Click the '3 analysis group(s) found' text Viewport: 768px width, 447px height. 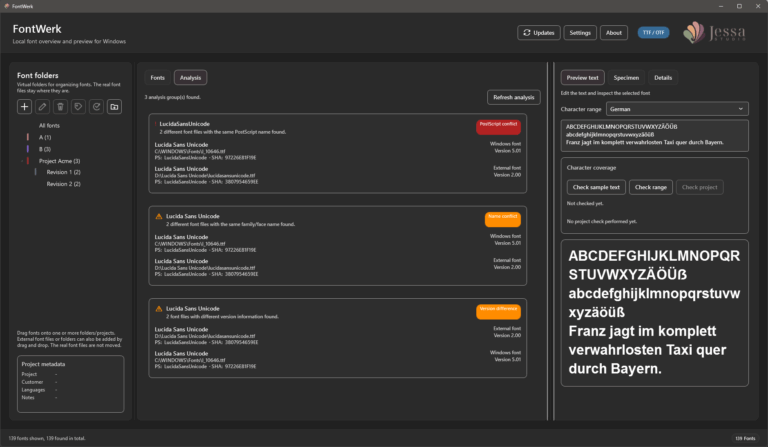(172, 97)
